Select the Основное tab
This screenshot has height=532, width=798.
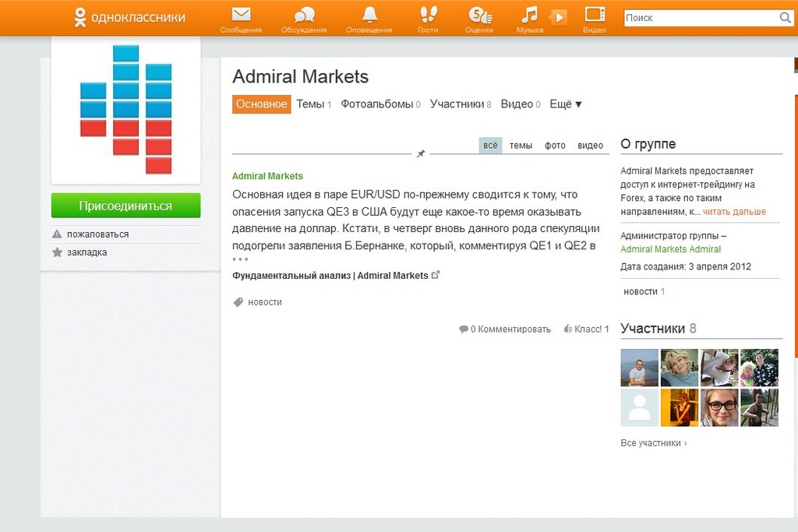pos(262,104)
